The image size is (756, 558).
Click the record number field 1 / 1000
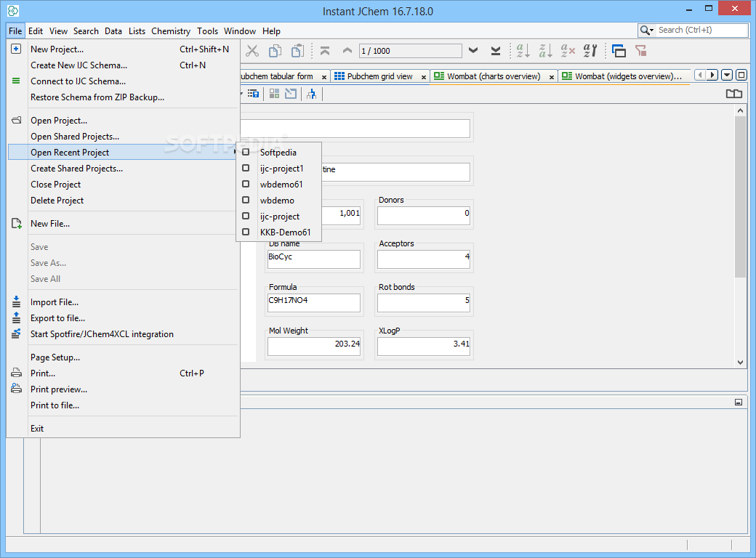coord(410,51)
